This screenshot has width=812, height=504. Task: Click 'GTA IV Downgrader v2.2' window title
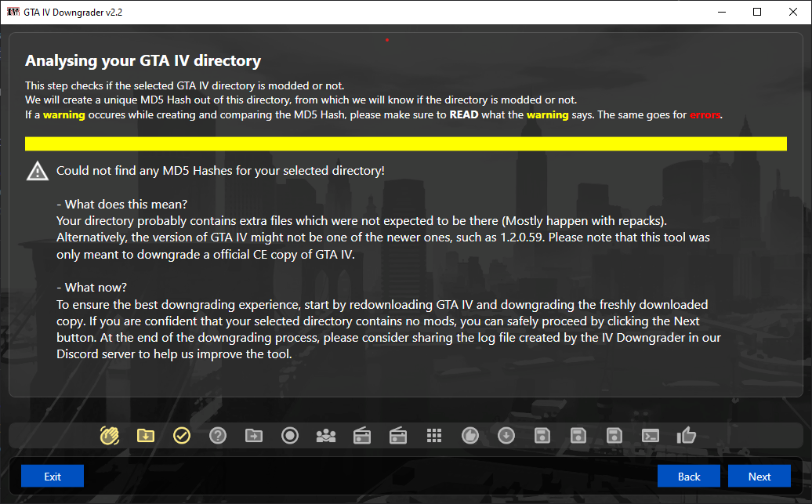73,13
